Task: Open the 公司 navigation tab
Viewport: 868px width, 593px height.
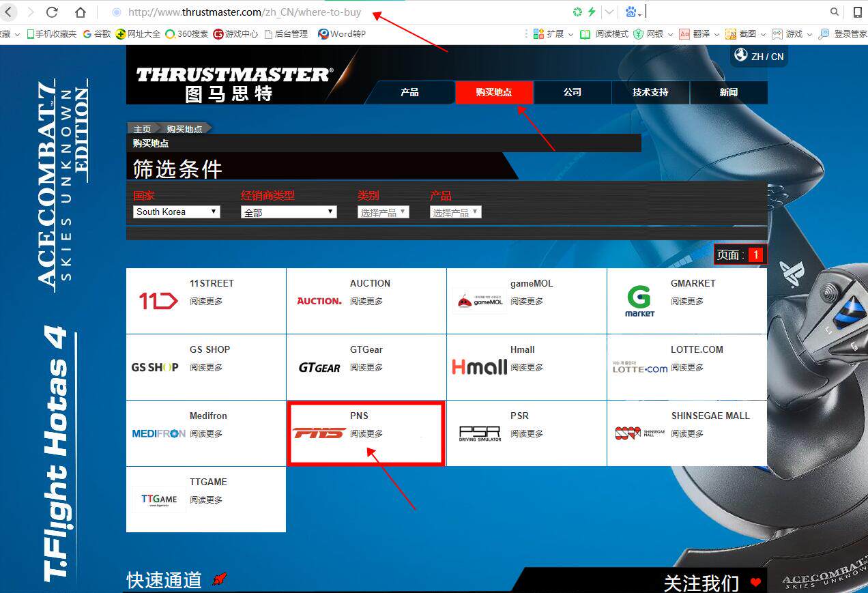Action: click(x=573, y=92)
